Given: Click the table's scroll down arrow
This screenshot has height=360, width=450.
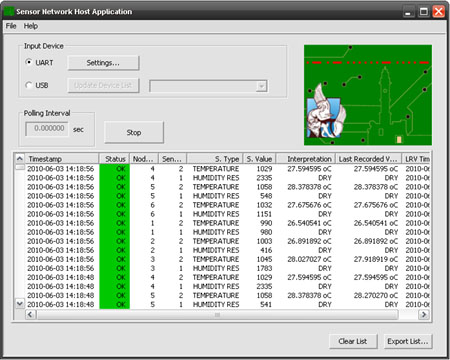Looking at the screenshot, I should pos(20,303).
